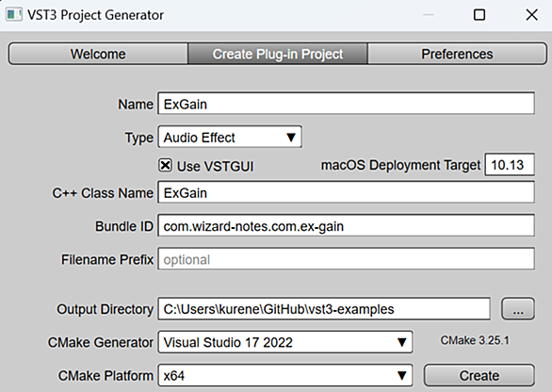The image size is (552, 392).
Task: Browse output directory with ellipsis button
Action: tap(518, 309)
